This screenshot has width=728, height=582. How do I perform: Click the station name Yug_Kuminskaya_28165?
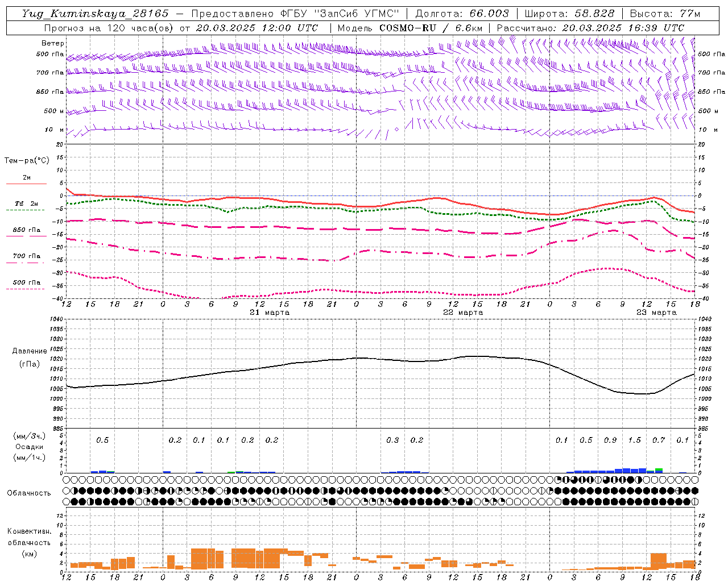tap(95, 14)
